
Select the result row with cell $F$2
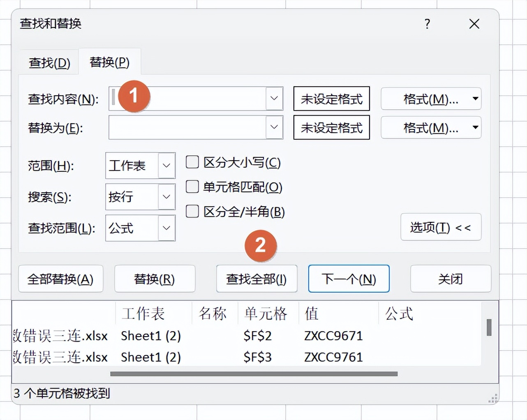click(247, 336)
